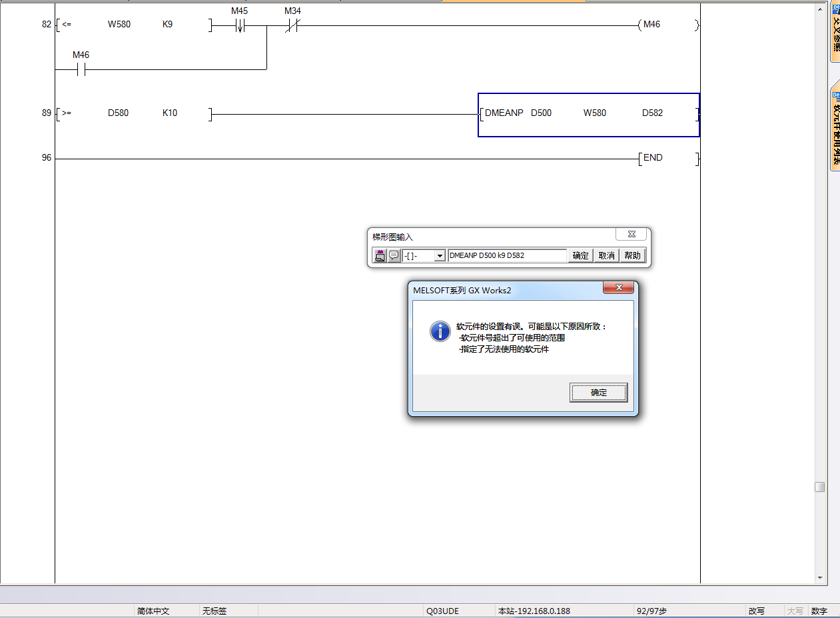Screen dimensions: 840x618
Task: Click the M45 falling-edge contact symbol
Action: click(240, 26)
